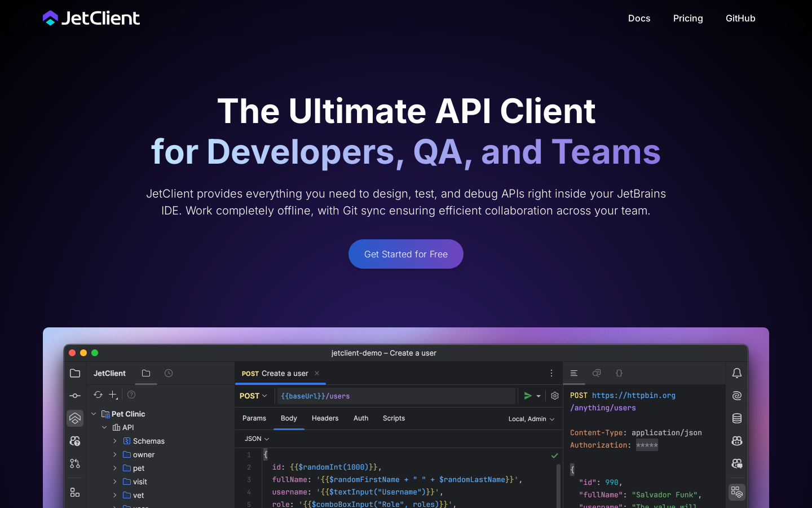Select the JetClient layered tool window icon

click(x=75, y=418)
